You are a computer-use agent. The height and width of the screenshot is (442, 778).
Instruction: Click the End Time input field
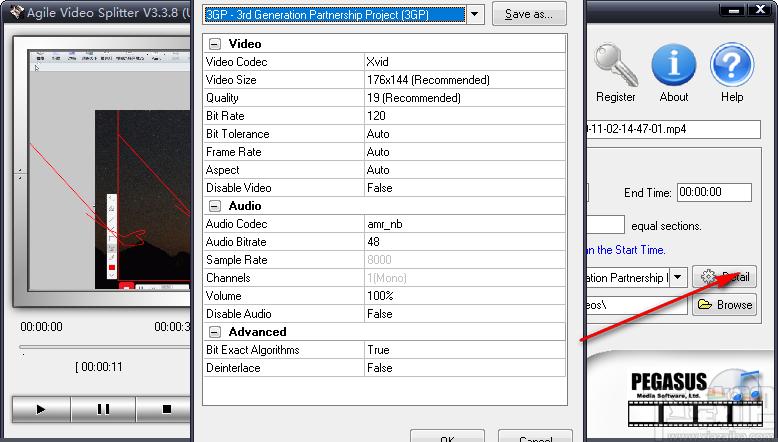pyautogui.click(x=714, y=192)
